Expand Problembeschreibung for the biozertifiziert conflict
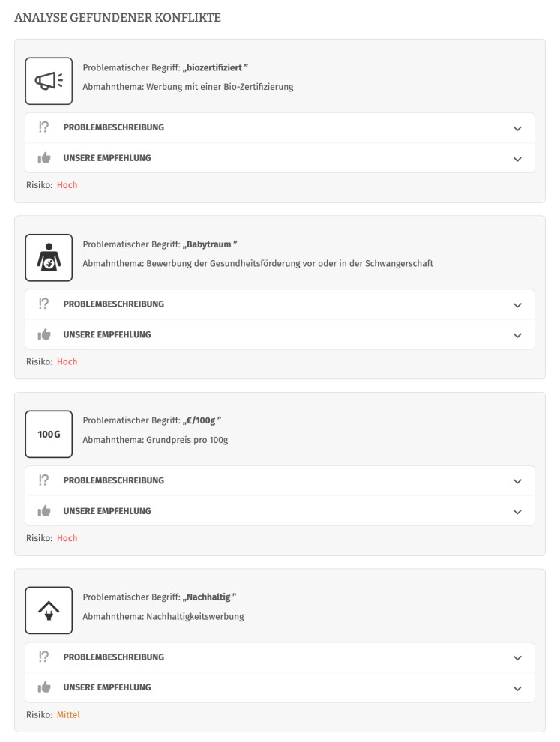This screenshot has width=560, height=742. [277, 127]
